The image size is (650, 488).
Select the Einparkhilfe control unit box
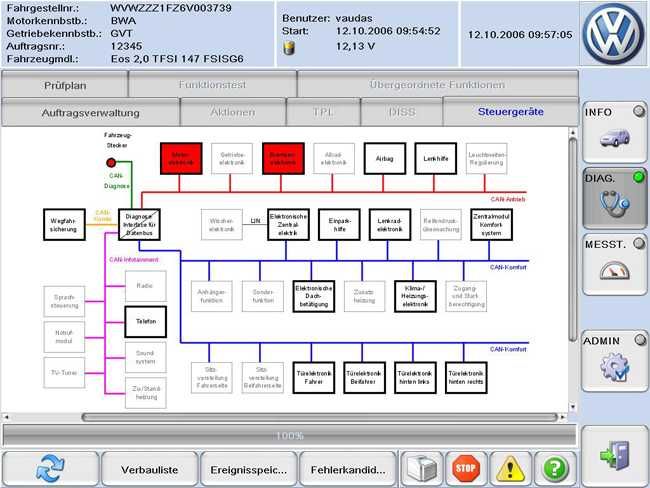[x=339, y=225]
